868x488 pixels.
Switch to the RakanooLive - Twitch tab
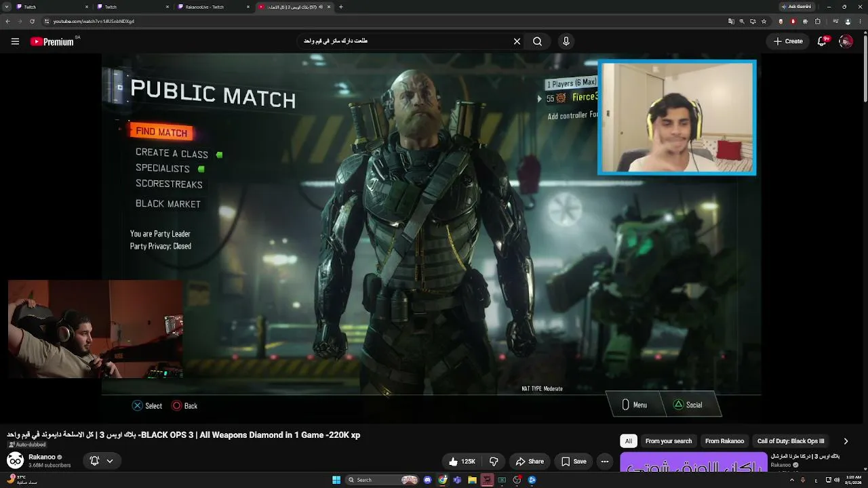pos(212,7)
